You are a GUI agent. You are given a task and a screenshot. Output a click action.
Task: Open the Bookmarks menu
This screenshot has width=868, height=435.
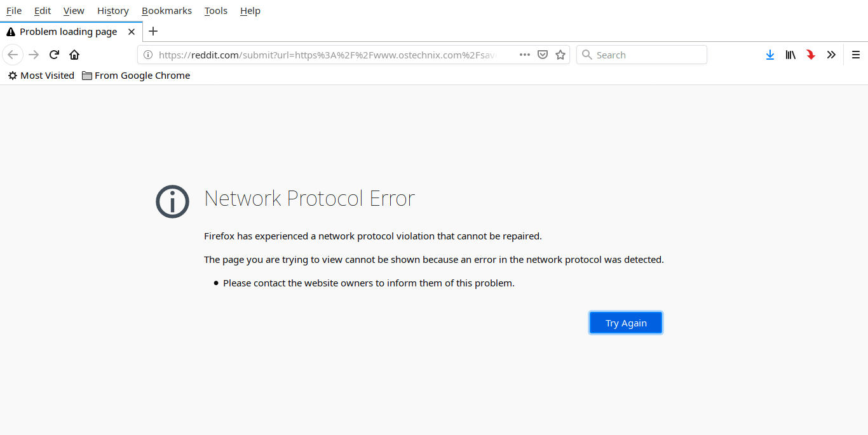(x=166, y=11)
